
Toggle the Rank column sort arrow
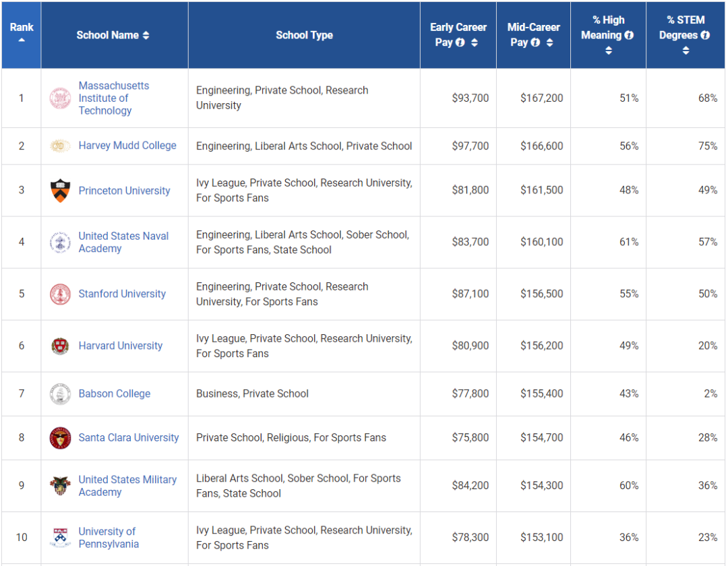click(x=22, y=40)
